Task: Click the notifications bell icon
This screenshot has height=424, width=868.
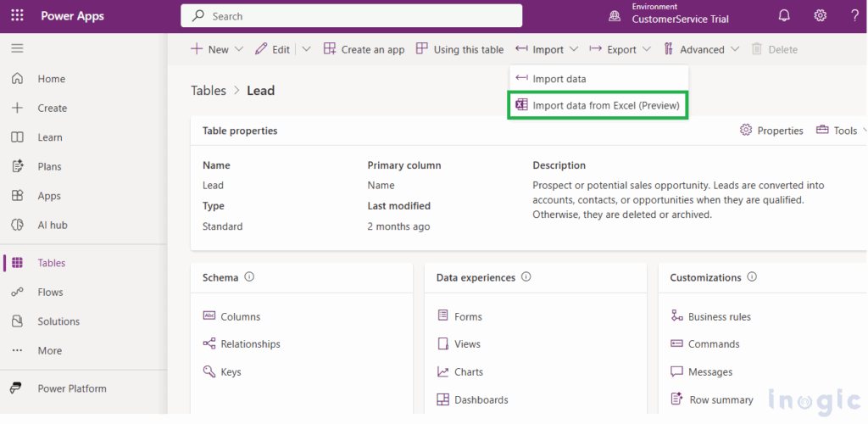Action: pyautogui.click(x=784, y=16)
